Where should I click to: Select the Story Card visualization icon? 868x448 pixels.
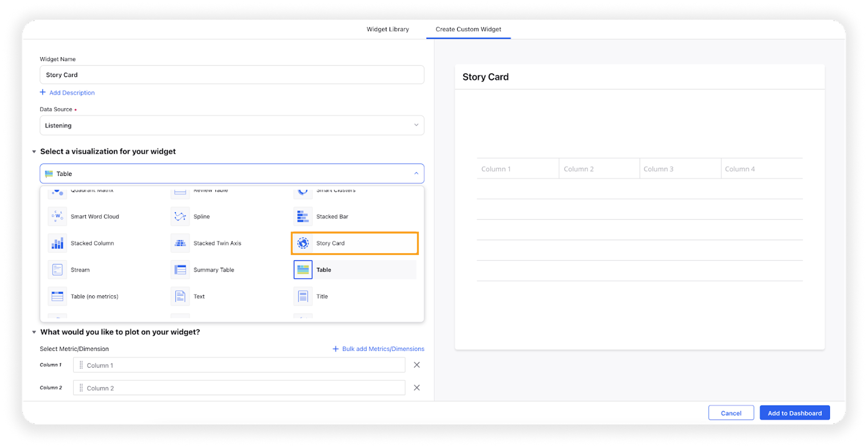[303, 243]
